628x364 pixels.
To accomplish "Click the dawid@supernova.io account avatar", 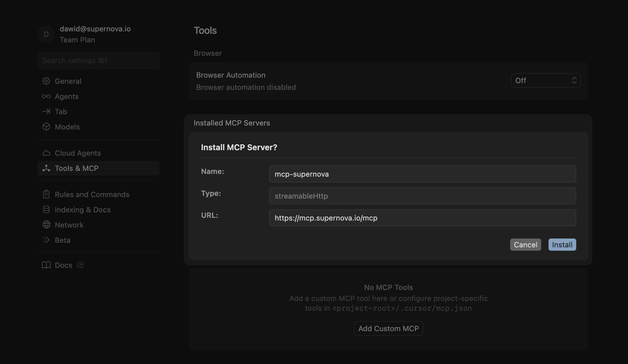I will [46, 34].
